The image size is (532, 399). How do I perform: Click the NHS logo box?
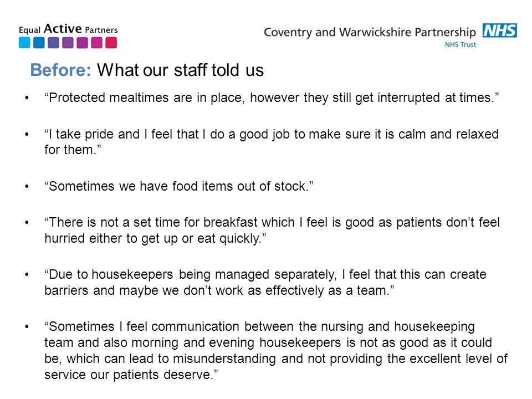[500, 30]
